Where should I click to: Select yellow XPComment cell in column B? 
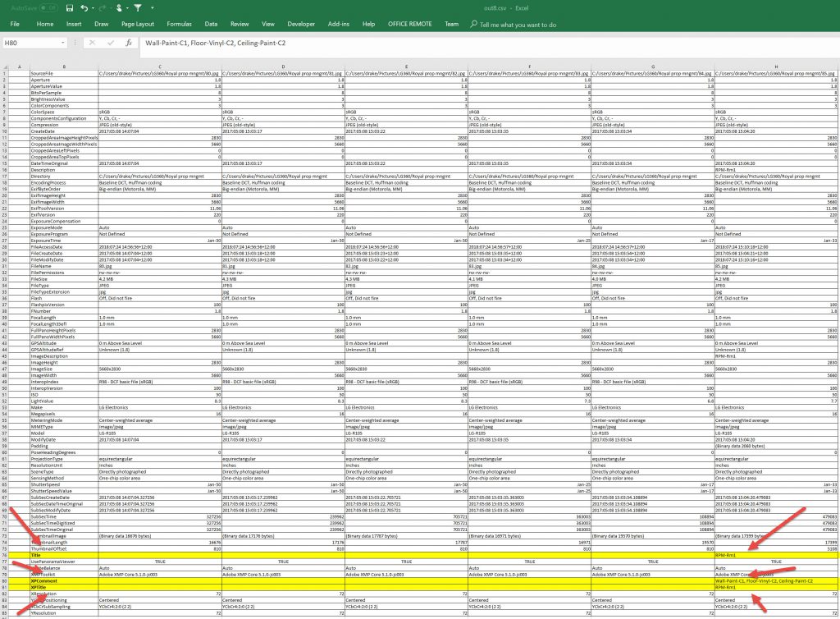(x=62, y=580)
